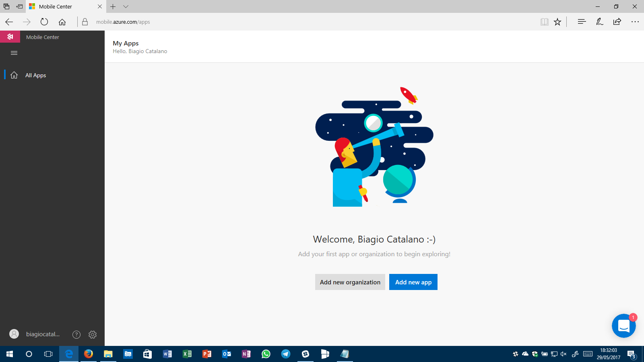Click the Mobile Center sidebar title

(43, 37)
